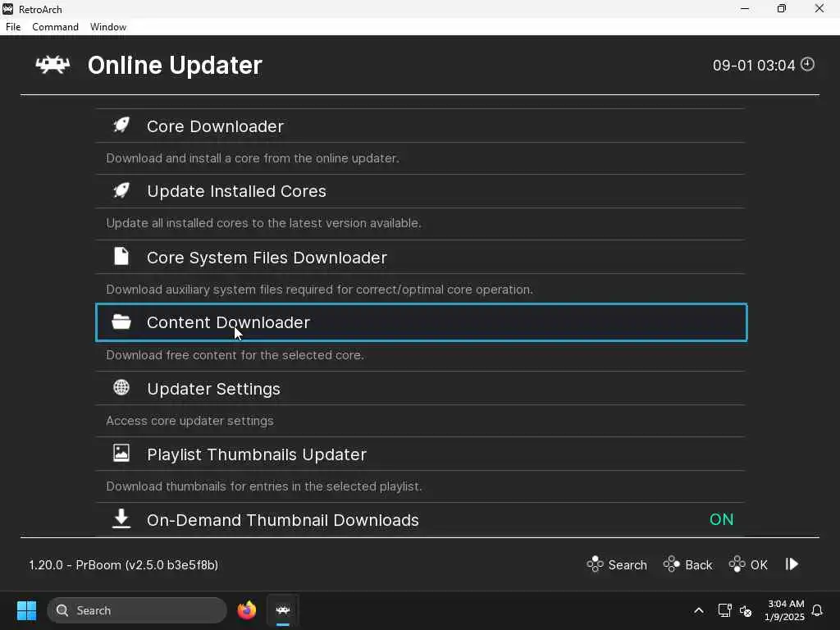The image size is (840, 630).
Task: Click 'Download thumbnails for entries' description
Action: coord(264,486)
